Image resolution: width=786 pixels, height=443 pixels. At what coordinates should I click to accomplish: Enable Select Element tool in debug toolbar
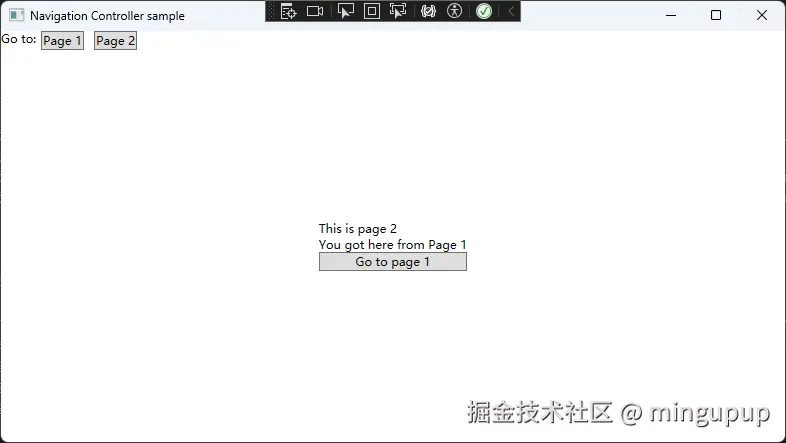point(345,11)
